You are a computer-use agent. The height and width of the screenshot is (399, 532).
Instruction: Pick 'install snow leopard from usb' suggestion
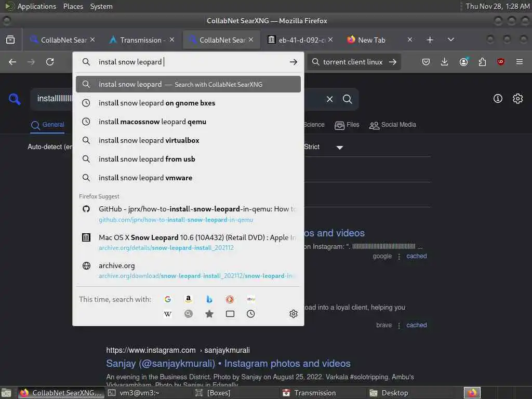coord(188,159)
